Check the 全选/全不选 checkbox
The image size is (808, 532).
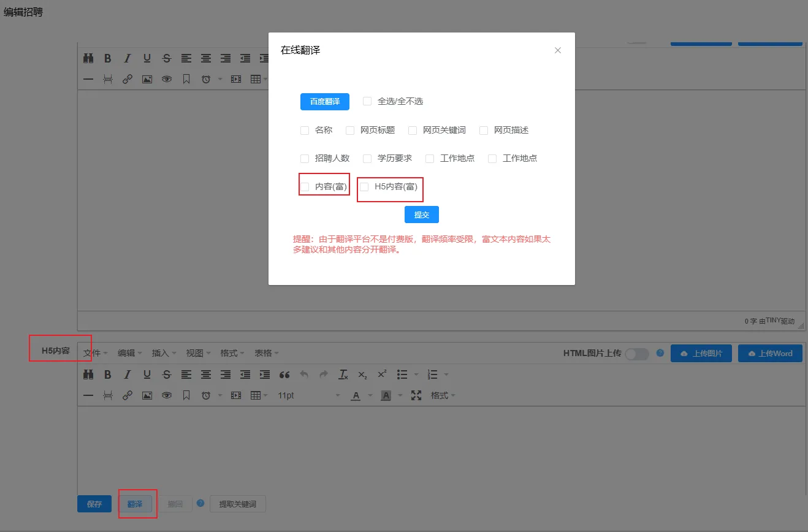point(367,101)
